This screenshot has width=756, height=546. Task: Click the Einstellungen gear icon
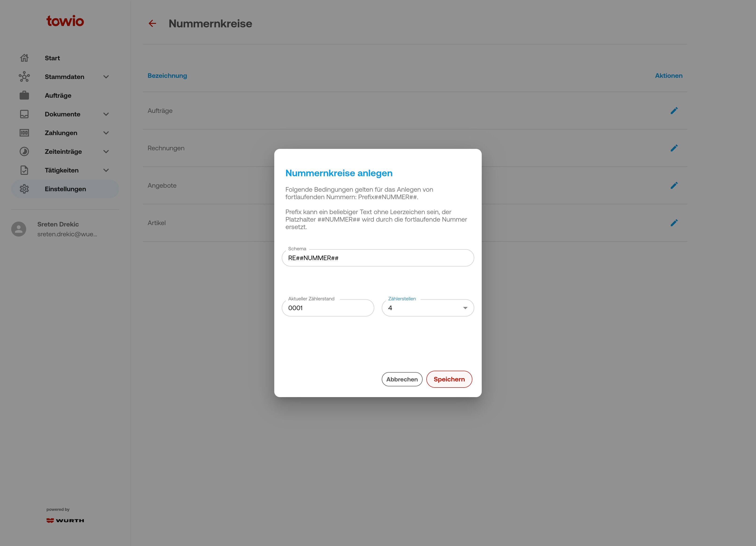[x=24, y=189]
